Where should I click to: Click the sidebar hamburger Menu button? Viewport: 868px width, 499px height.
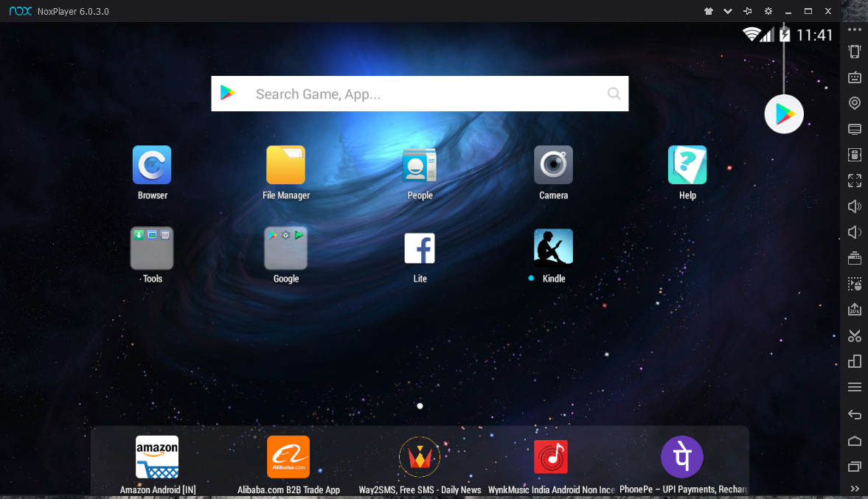855,387
